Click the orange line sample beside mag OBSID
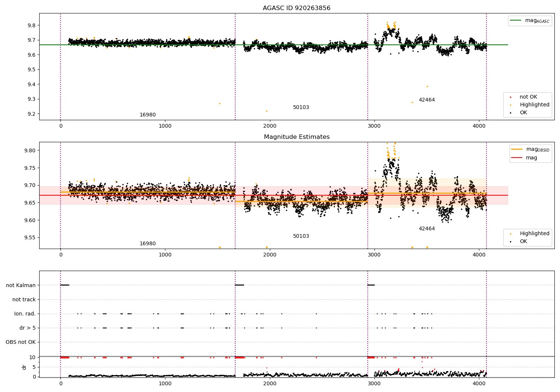 [517, 149]
